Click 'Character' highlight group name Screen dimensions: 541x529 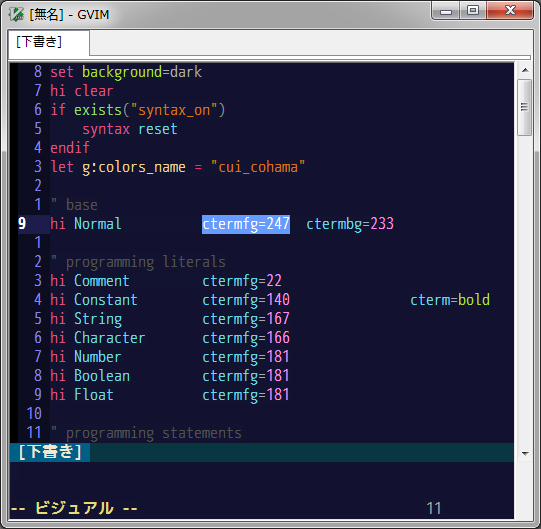pos(110,338)
